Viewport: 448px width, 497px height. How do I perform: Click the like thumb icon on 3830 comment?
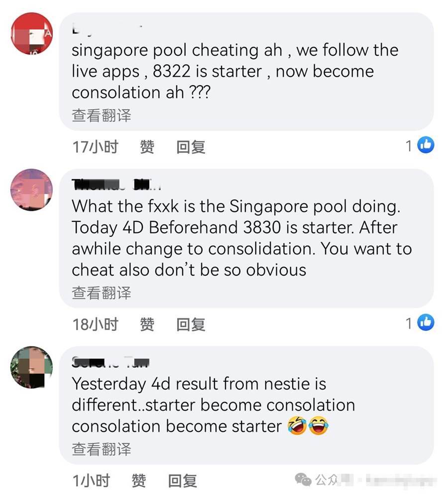click(x=426, y=322)
